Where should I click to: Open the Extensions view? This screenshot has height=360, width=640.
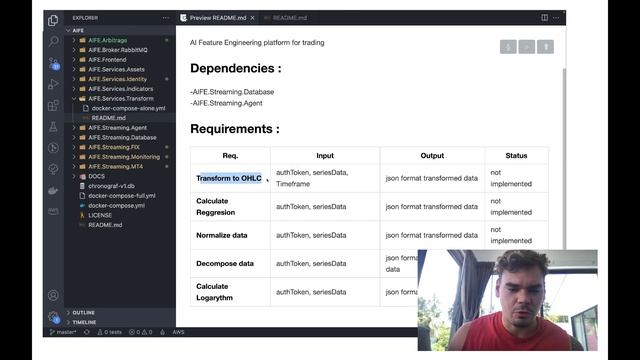point(53,105)
